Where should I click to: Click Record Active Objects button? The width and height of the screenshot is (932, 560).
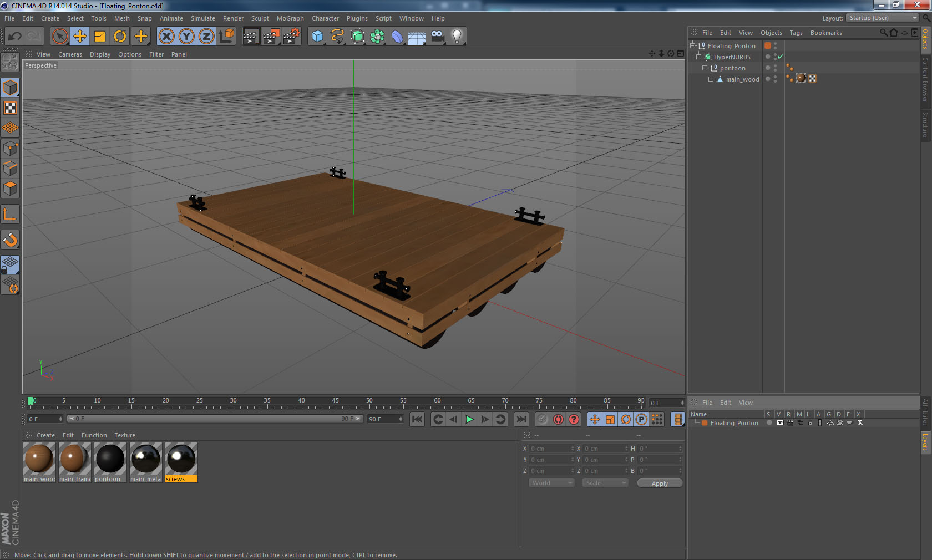(x=543, y=419)
